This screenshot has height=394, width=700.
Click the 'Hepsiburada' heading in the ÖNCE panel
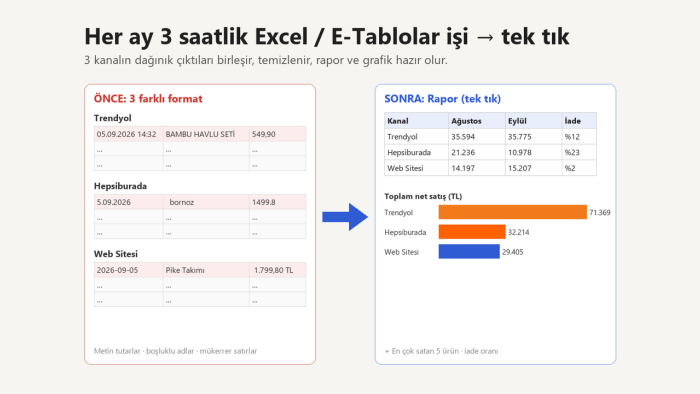(x=120, y=186)
